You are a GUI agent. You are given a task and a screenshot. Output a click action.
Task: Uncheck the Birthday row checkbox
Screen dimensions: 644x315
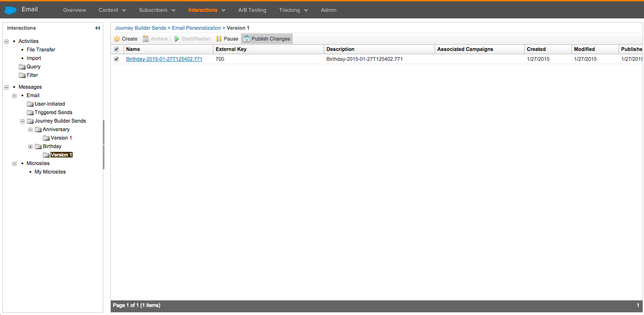[x=116, y=59]
